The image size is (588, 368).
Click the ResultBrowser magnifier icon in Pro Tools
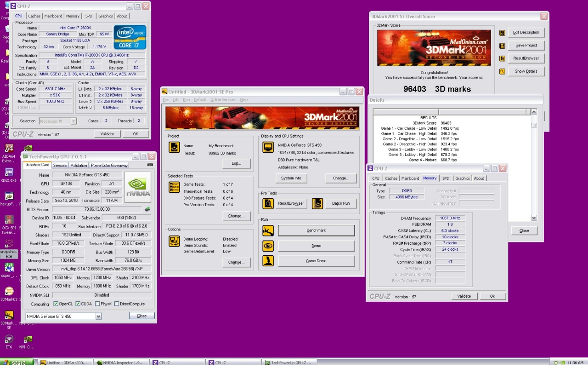pyautogui.click(x=268, y=203)
